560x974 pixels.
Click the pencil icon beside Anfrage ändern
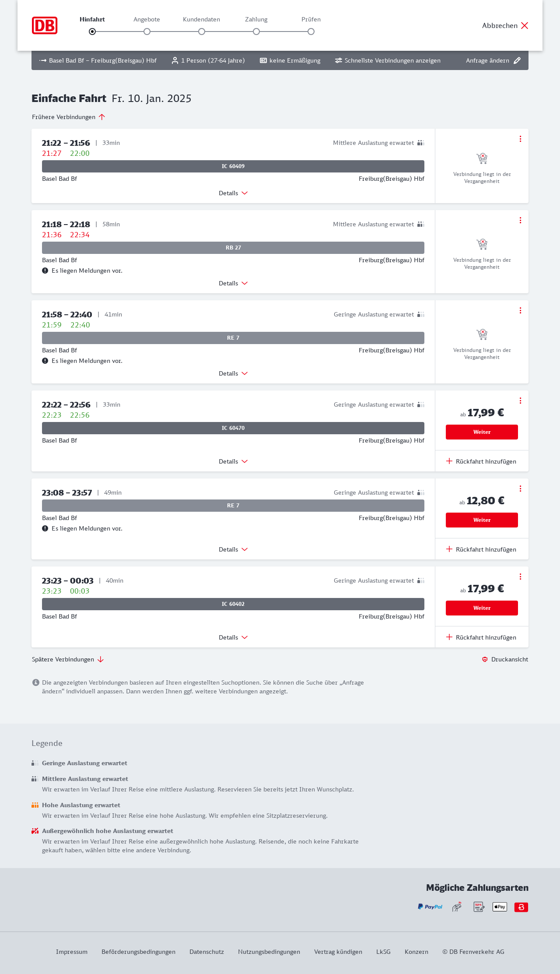click(x=517, y=60)
